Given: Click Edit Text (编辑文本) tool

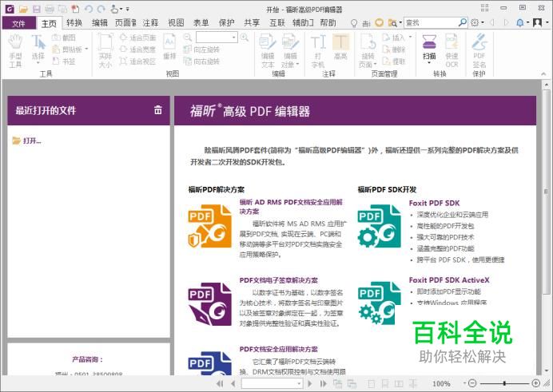Looking at the screenshot, I should (x=268, y=51).
